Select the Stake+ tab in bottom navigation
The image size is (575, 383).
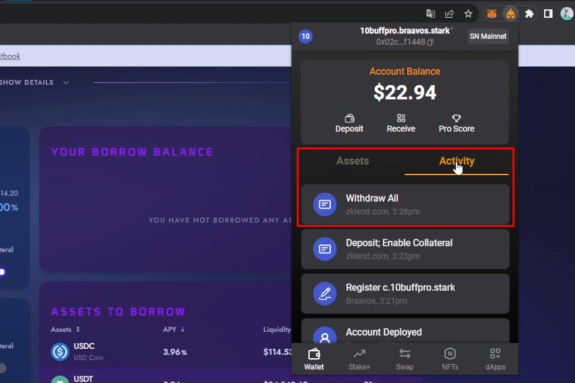[x=359, y=359]
